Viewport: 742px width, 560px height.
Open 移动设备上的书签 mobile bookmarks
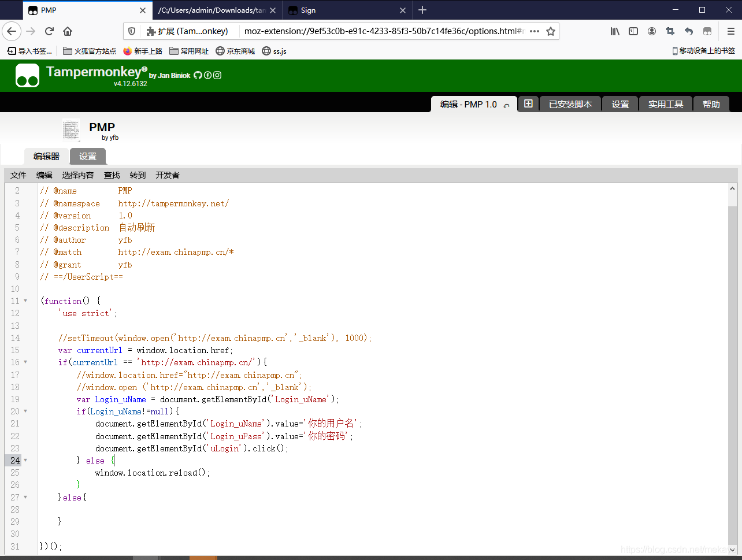(703, 51)
